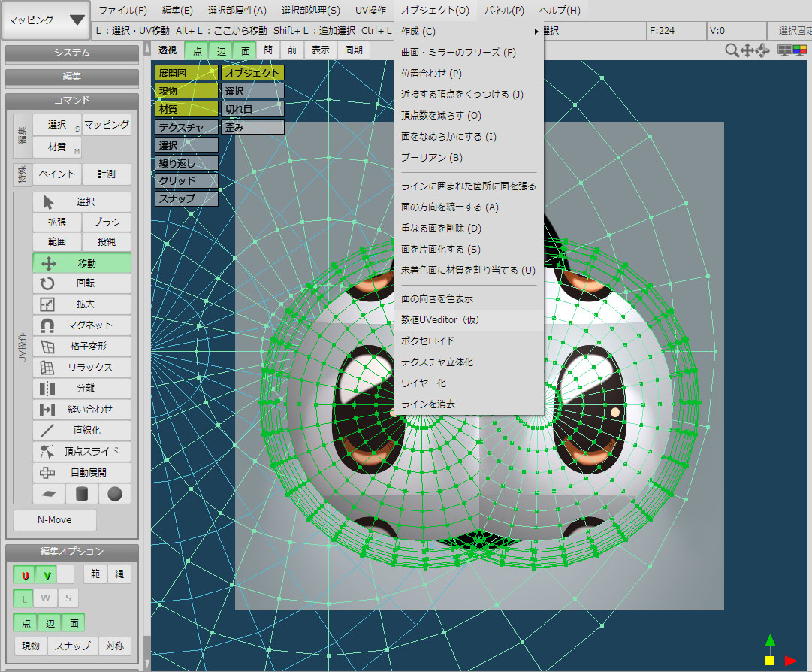This screenshot has height=672, width=812.
Task: Expand the 作成 (C) submenu arrow
Action: pyautogui.click(x=536, y=32)
